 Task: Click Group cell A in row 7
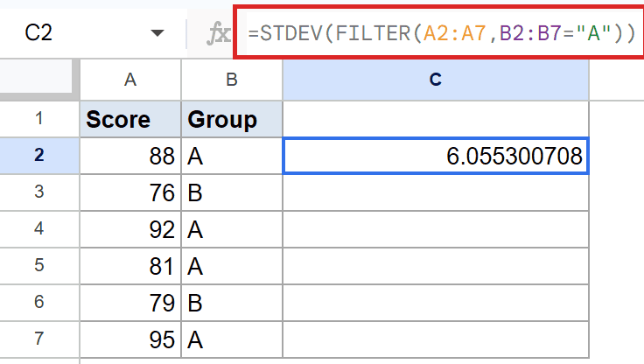pyautogui.click(x=232, y=339)
